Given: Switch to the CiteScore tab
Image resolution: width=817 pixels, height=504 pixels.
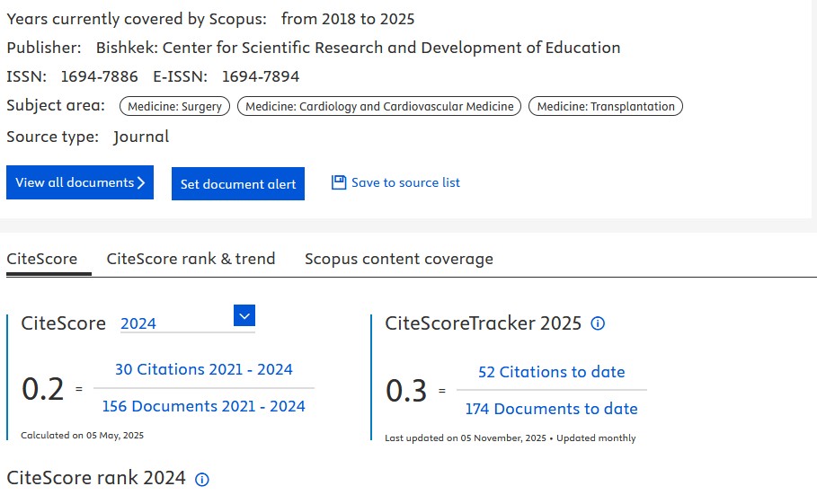Looking at the screenshot, I should [41, 259].
